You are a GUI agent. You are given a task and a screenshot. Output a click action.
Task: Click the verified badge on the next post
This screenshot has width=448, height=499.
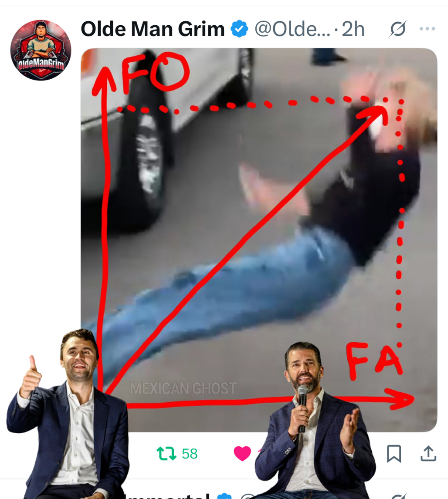click(x=224, y=496)
